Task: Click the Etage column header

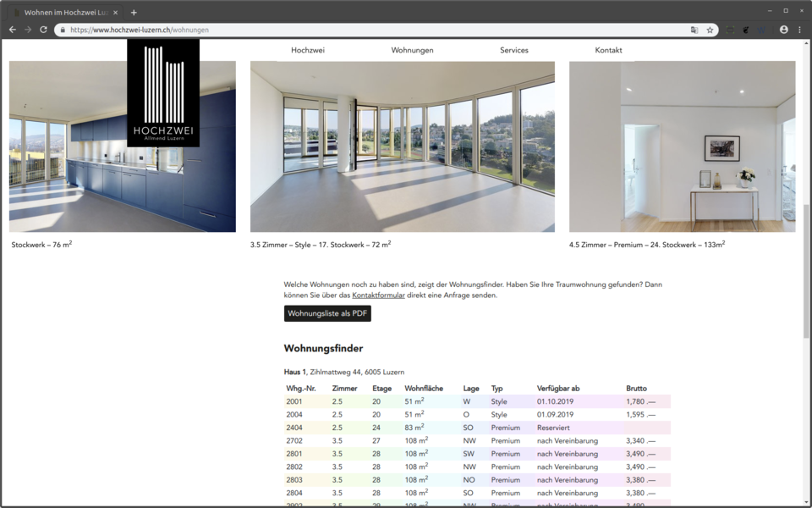Action: tap(381, 389)
